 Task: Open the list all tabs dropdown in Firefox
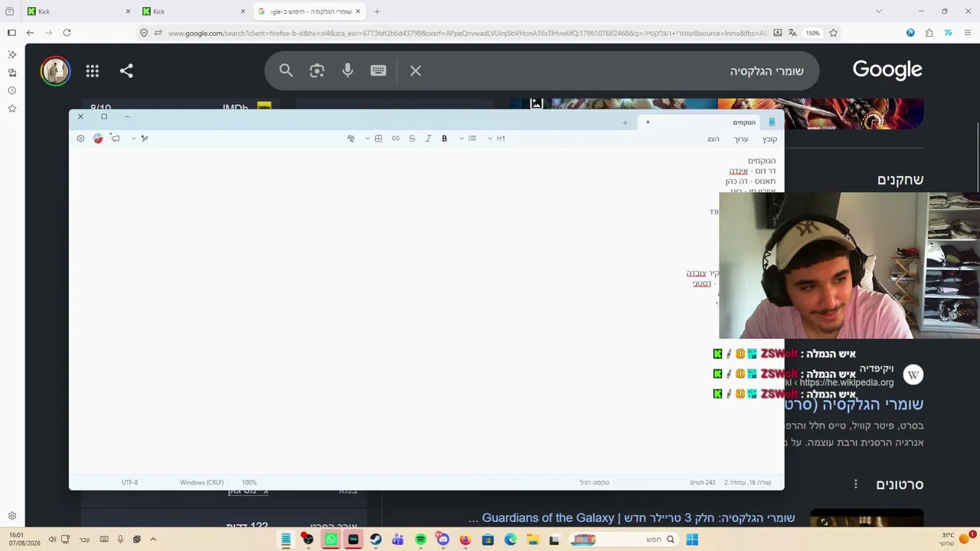click(x=878, y=11)
